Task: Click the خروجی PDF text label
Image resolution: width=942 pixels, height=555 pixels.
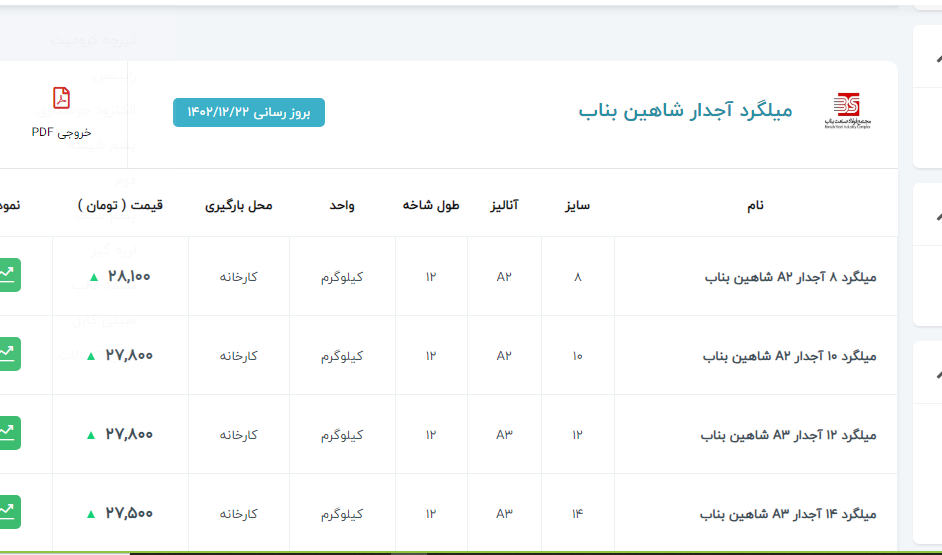Action: 61,132
